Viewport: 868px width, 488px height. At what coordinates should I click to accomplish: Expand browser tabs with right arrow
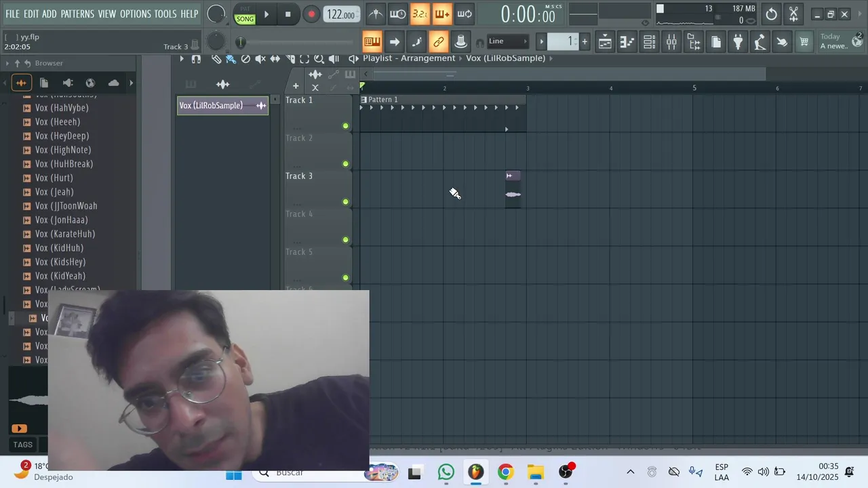131,83
